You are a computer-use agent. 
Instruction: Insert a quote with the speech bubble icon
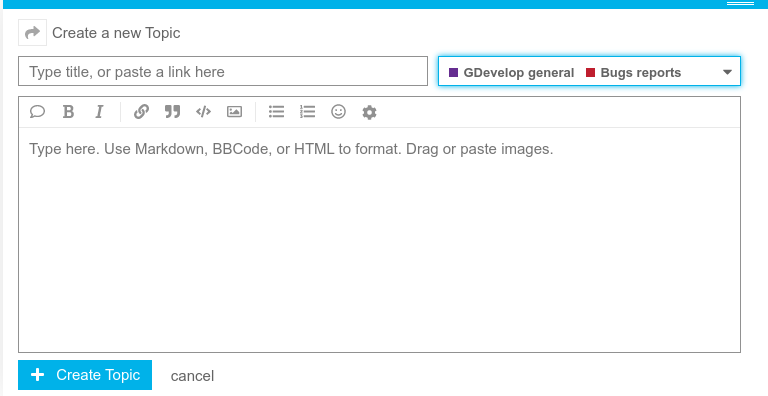[x=37, y=112]
